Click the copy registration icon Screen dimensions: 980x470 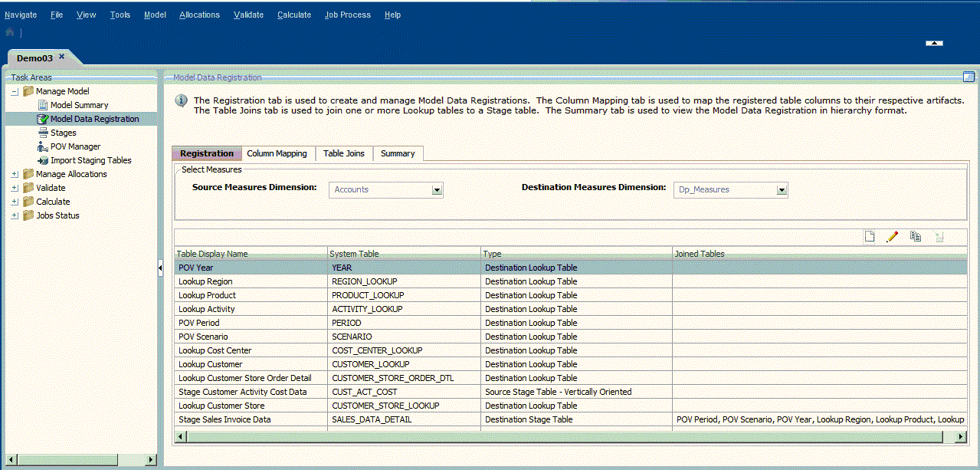tap(915, 237)
